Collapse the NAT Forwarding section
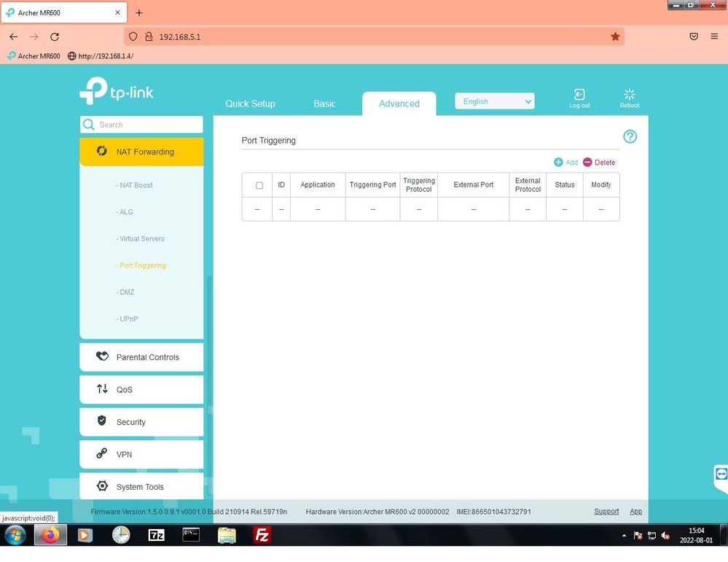 141,152
